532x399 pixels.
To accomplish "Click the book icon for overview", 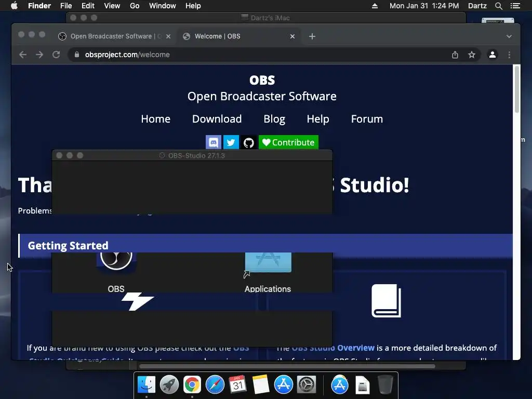I will pyautogui.click(x=386, y=301).
